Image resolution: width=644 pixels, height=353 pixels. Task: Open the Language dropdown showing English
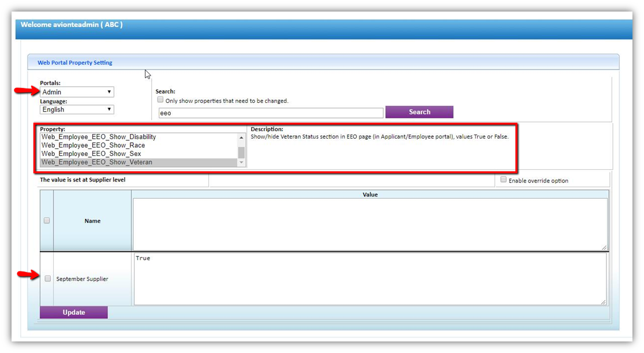[77, 109]
